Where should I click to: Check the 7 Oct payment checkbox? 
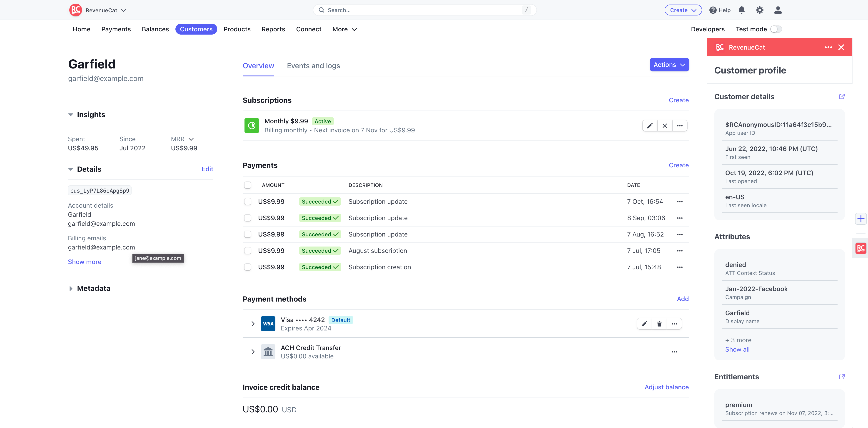248,202
